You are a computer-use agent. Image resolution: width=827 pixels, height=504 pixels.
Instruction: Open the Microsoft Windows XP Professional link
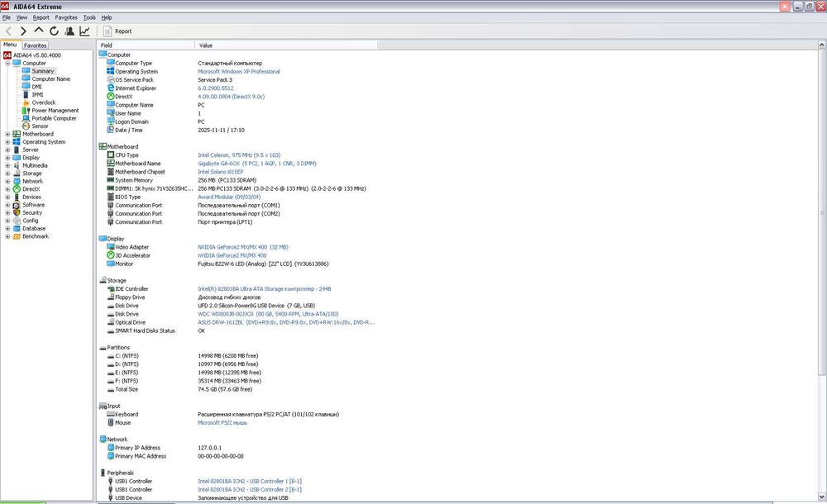[239, 72]
